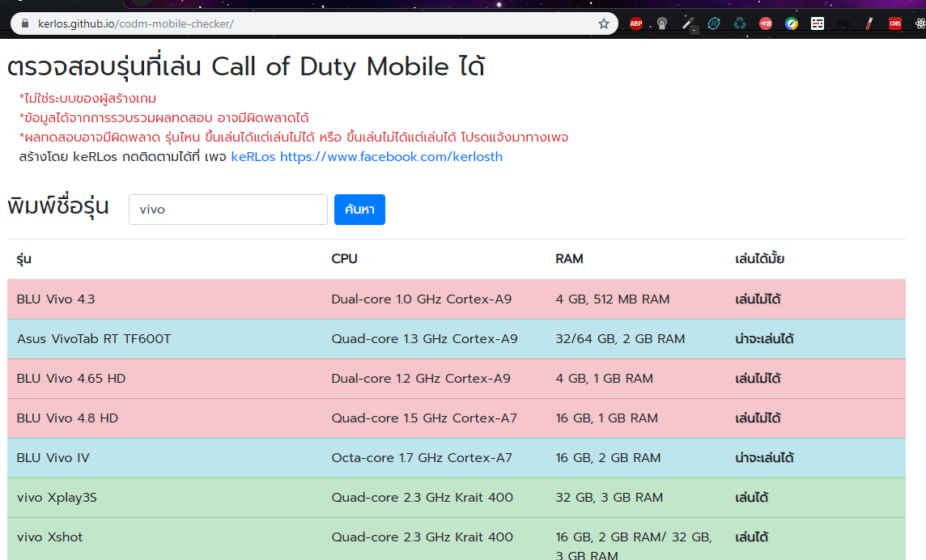Screen dimensions: 926x560
Task: Click the teal circular R extension icon
Action: tap(714, 23)
